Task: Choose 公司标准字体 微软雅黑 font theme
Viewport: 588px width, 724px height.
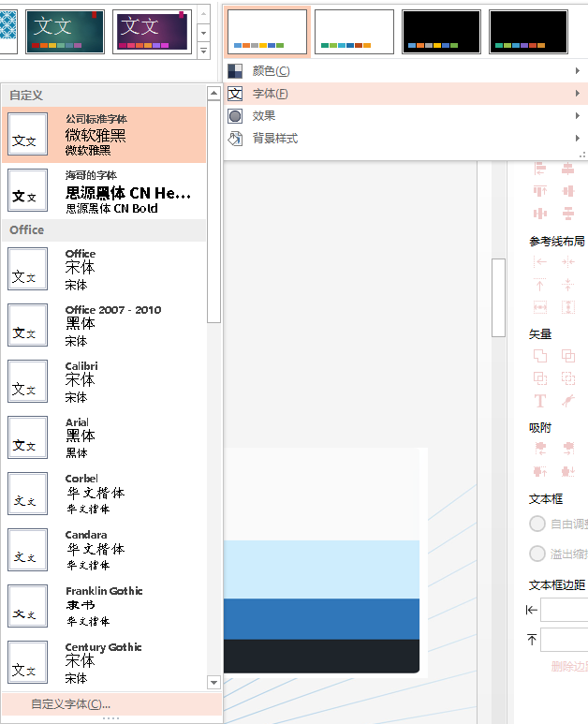Action: click(x=104, y=135)
